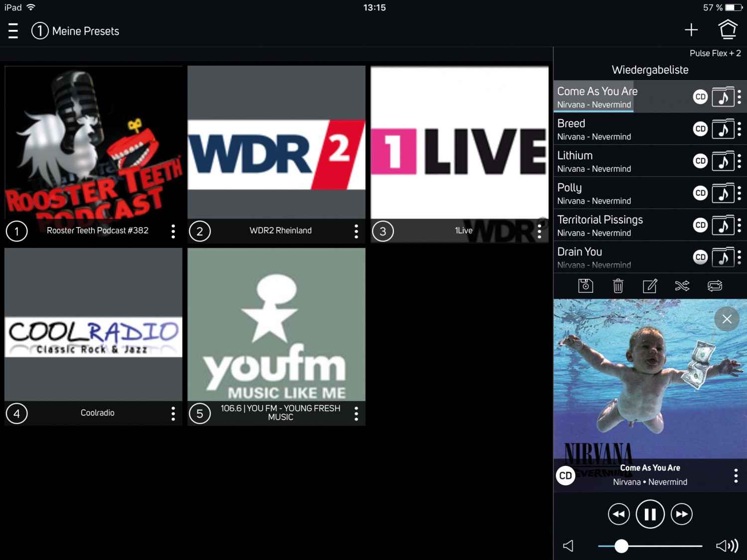Open more options for Polly row
Viewport: 747px width, 560px height.
[740, 193]
